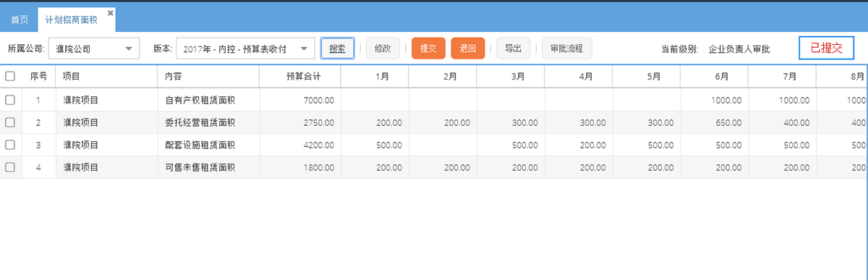Click the 3月 column header
This screenshot has height=280, width=868.
511,76
